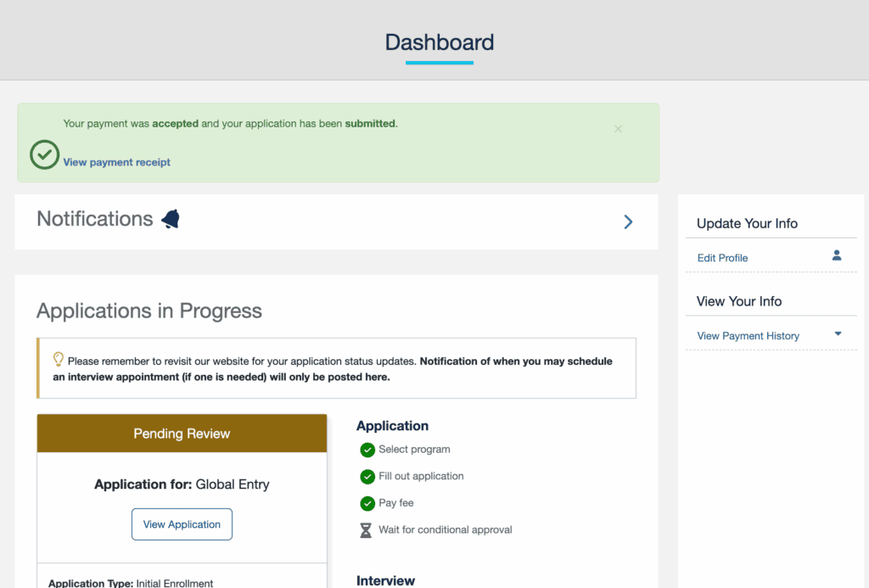Image resolution: width=869 pixels, height=588 pixels.
Task: Expand the View Payment History dropdown arrow
Action: pyautogui.click(x=838, y=334)
